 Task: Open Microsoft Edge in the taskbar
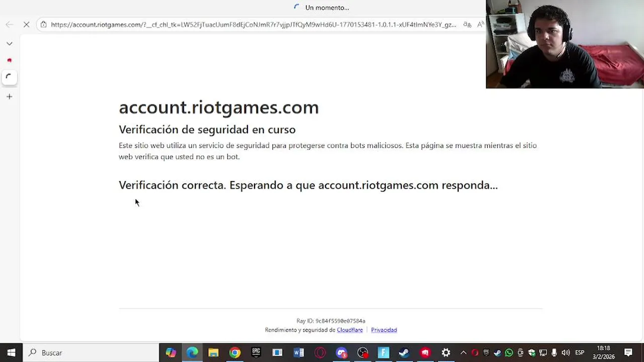(192, 352)
